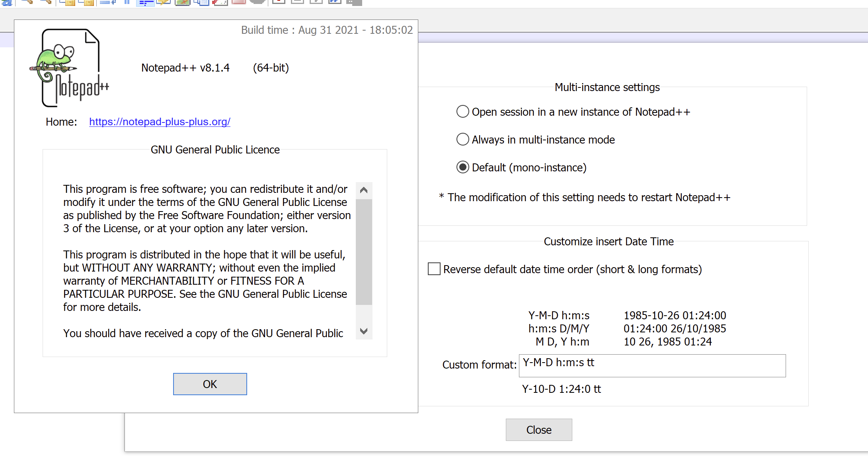Image resolution: width=868 pixels, height=460 pixels.
Task: Click the 'GNU General Public Licence' heading
Action: tap(215, 149)
